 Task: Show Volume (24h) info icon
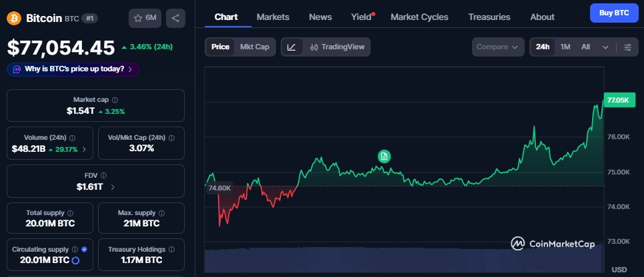[72, 138]
